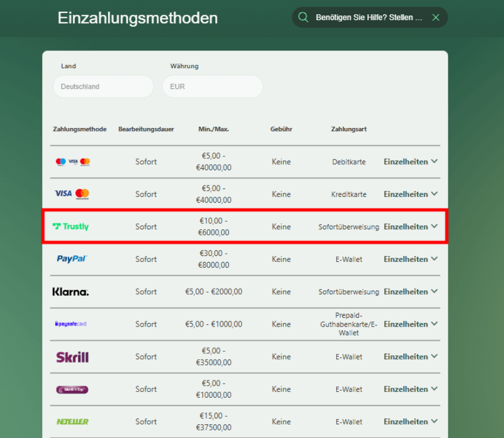This screenshot has height=438, width=504.
Task: Open Einzelheiten for the Kreditkarte row
Action: tap(410, 194)
